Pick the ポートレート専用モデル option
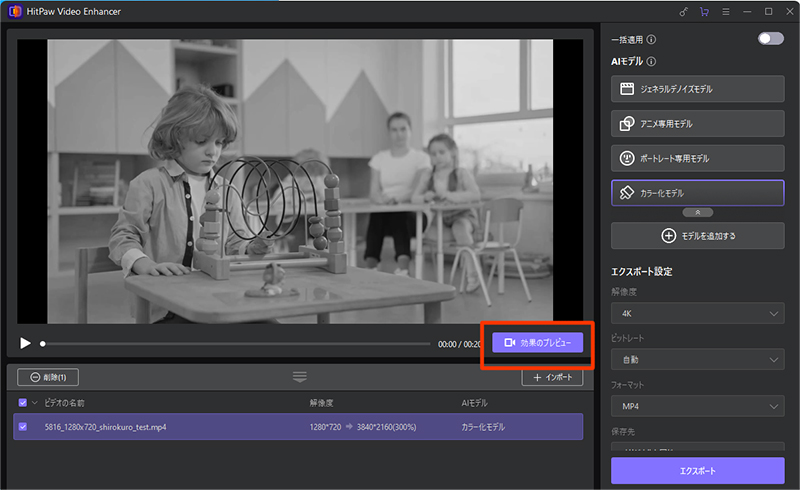 click(697, 158)
